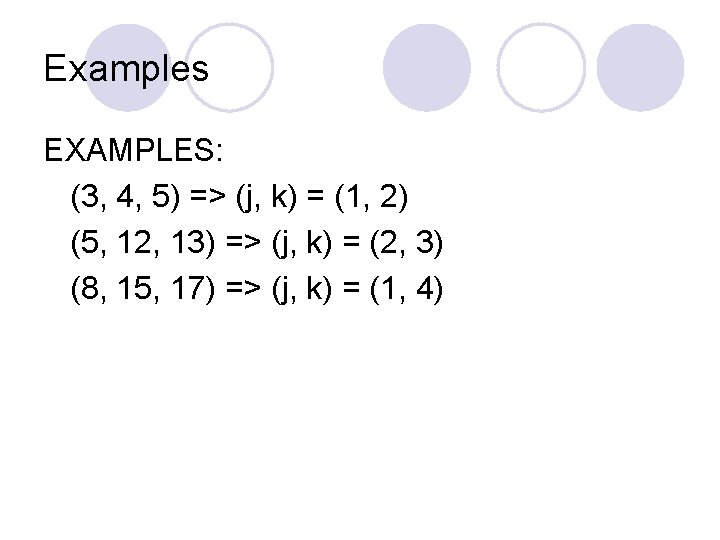Viewport: 720px width, 540px height.
Task: Click the rightmost filled lavender circle
Action: [x=641, y=68]
